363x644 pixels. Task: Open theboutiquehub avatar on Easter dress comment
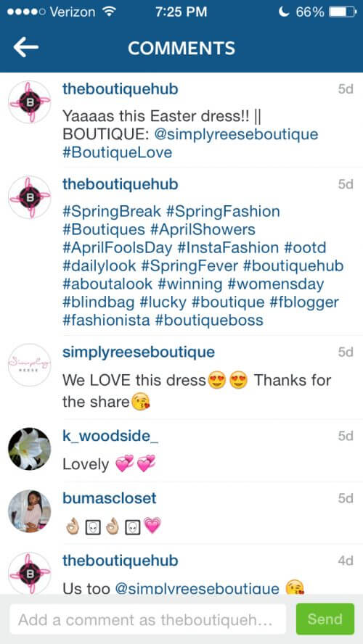[x=30, y=102]
